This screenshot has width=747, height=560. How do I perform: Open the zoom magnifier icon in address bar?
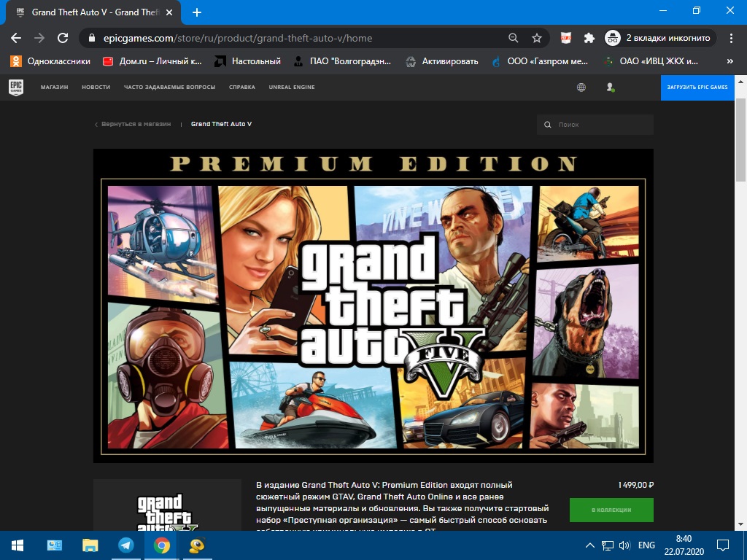click(x=513, y=38)
